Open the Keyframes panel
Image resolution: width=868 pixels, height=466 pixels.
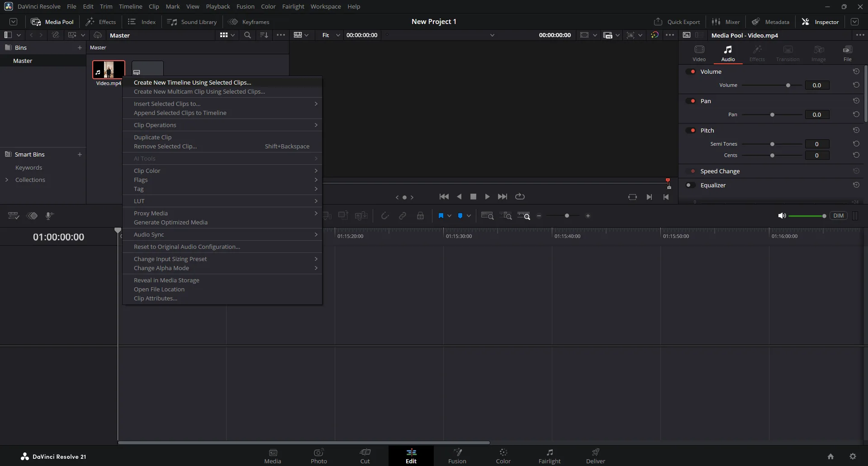249,22
